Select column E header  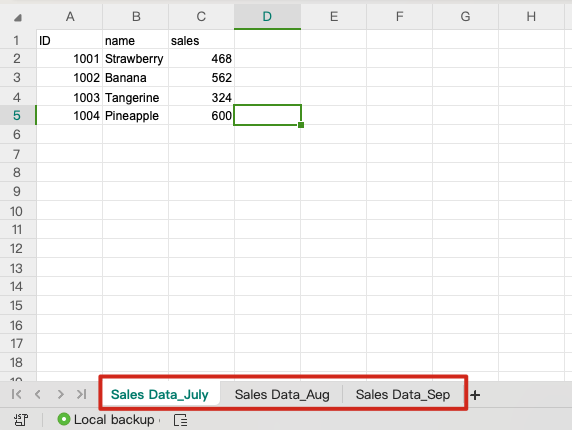334,17
